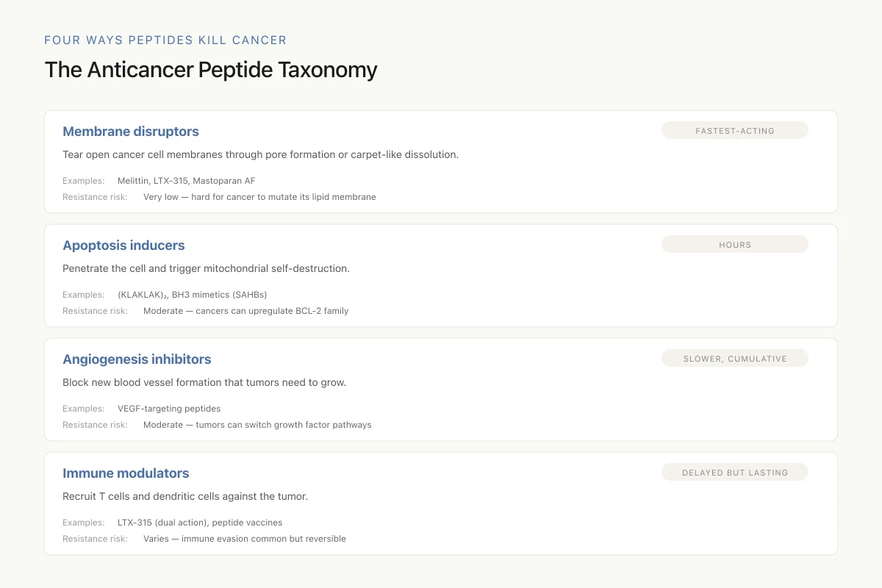Image resolution: width=882 pixels, height=588 pixels.
Task: Click the BCL-2 family resistance risk text
Action: 246,311
